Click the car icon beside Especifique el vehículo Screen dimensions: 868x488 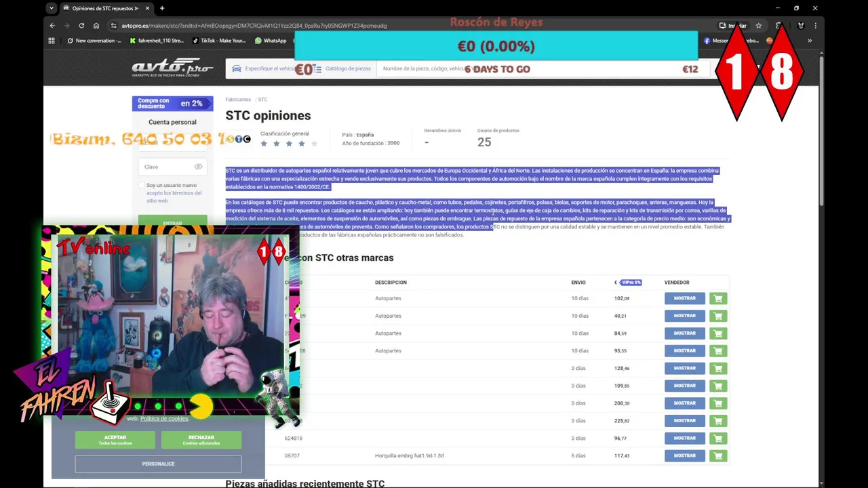[x=237, y=68]
